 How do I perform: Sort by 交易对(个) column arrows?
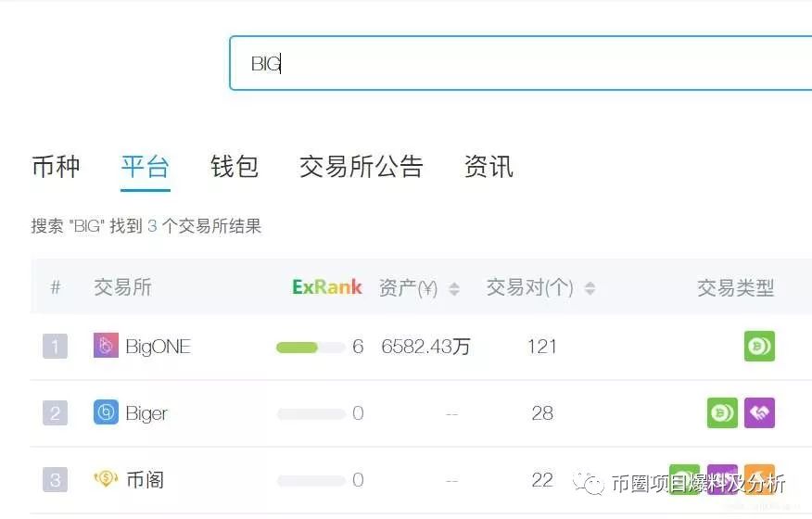coord(590,288)
